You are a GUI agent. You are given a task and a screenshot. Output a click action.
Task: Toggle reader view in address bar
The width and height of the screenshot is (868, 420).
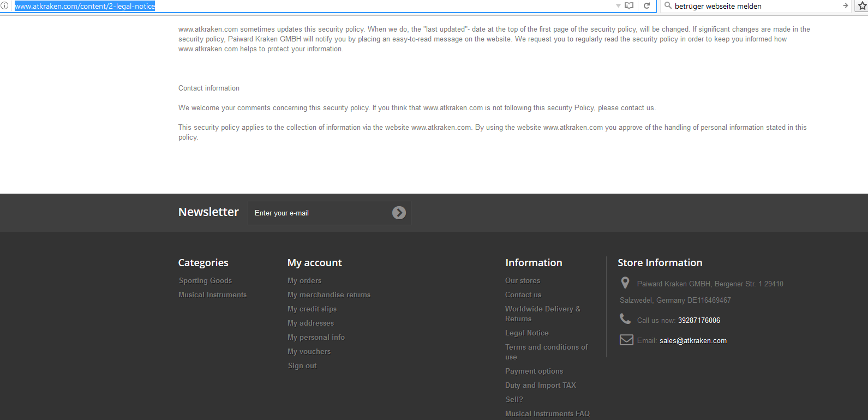(x=629, y=6)
